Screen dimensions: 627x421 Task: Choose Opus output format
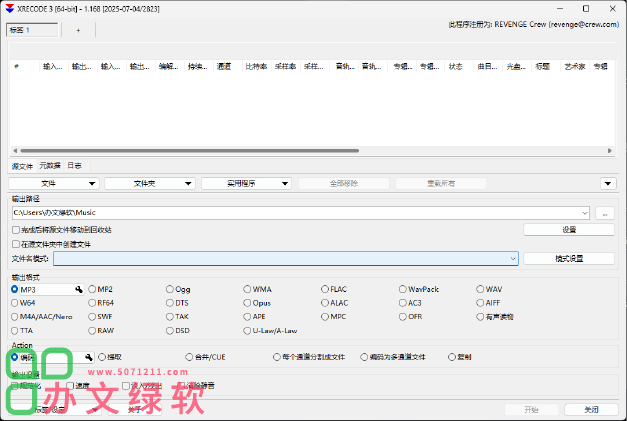pyautogui.click(x=258, y=303)
